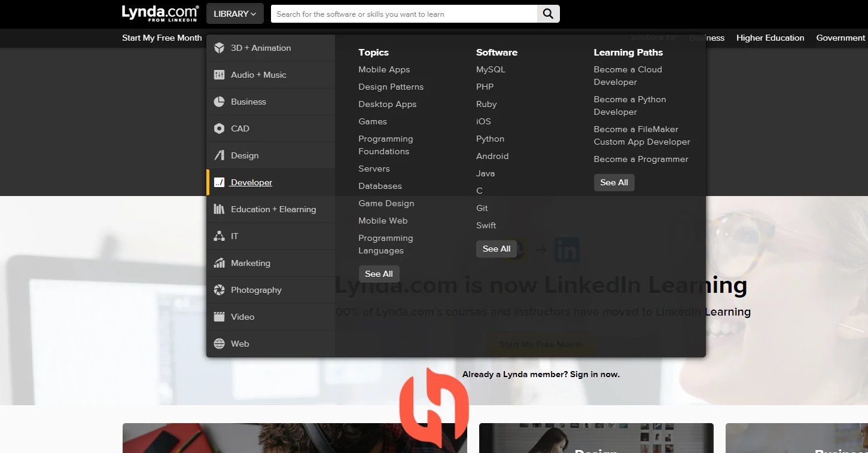The height and width of the screenshot is (453, 868).
Task: Click the search input field
Action: point(404,14)
